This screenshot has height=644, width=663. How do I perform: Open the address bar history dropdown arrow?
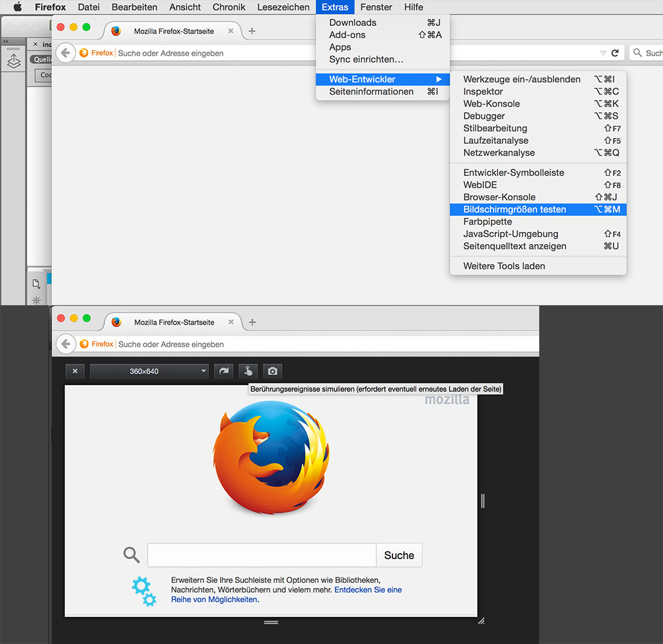tap(602, 53)
